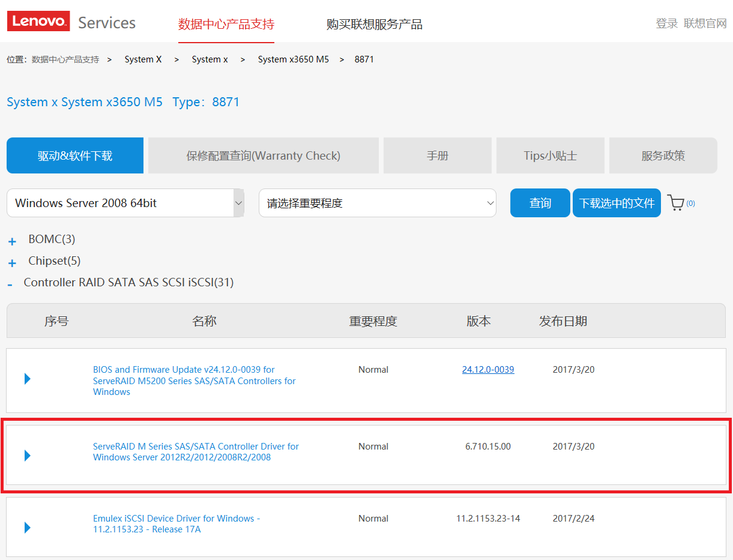
Task: Switch to the 手册 tab
Action: [x=437, y=155]
